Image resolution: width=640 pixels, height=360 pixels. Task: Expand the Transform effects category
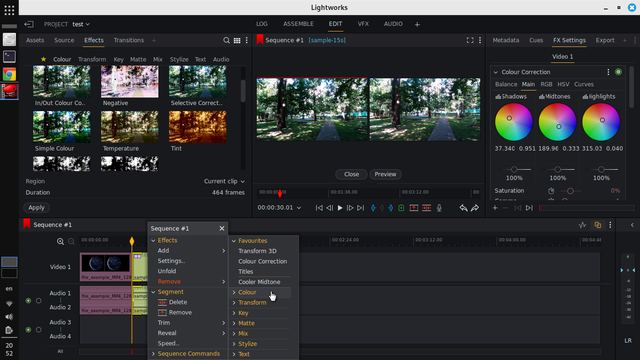tap(234, 302)
